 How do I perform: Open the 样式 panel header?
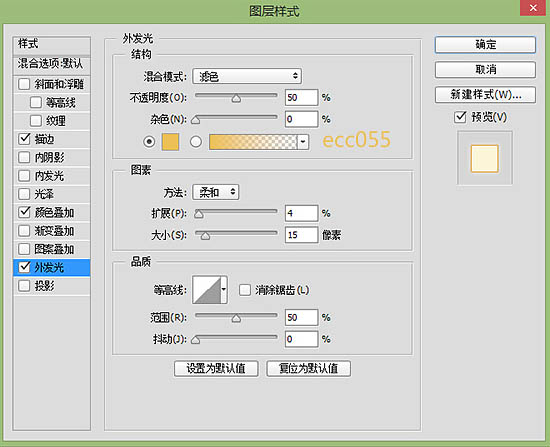click(52, 44)
